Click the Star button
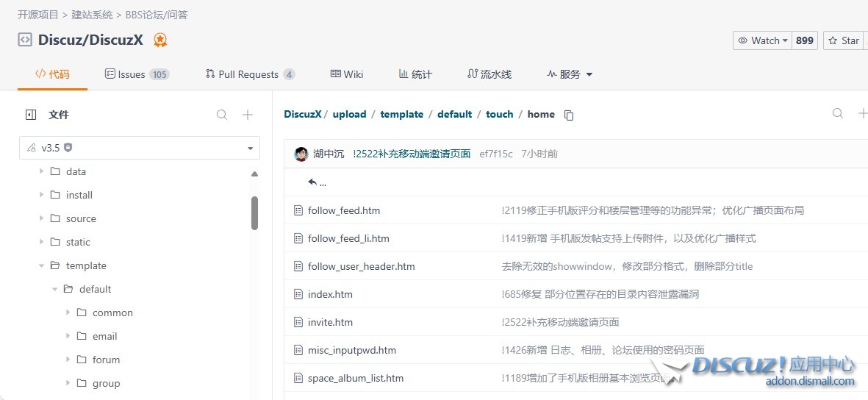 [843, 40]
